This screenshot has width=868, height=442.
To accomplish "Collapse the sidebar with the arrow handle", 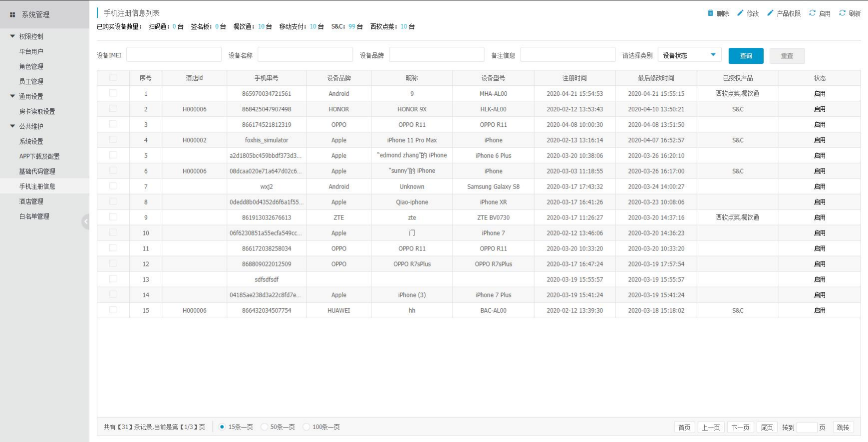I will tap(86, 221).
